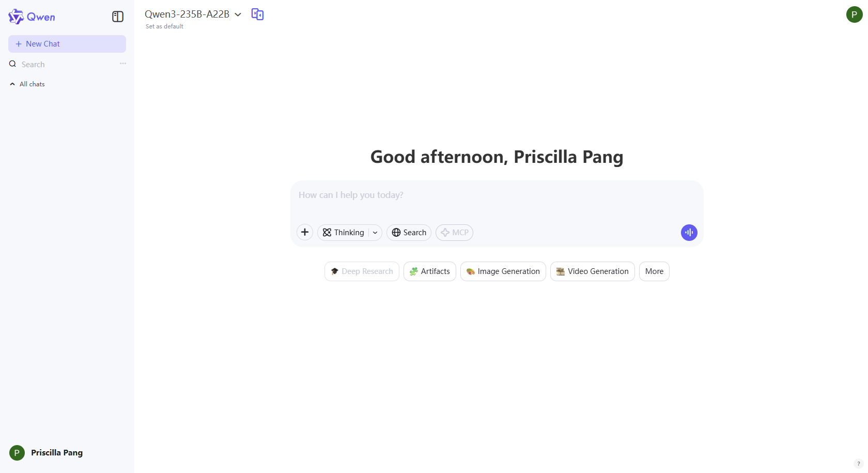Start a New Chat
Image resolution: width=868 pixels, height=473 pixels.
pyautogui.click(x=67, y=44)
